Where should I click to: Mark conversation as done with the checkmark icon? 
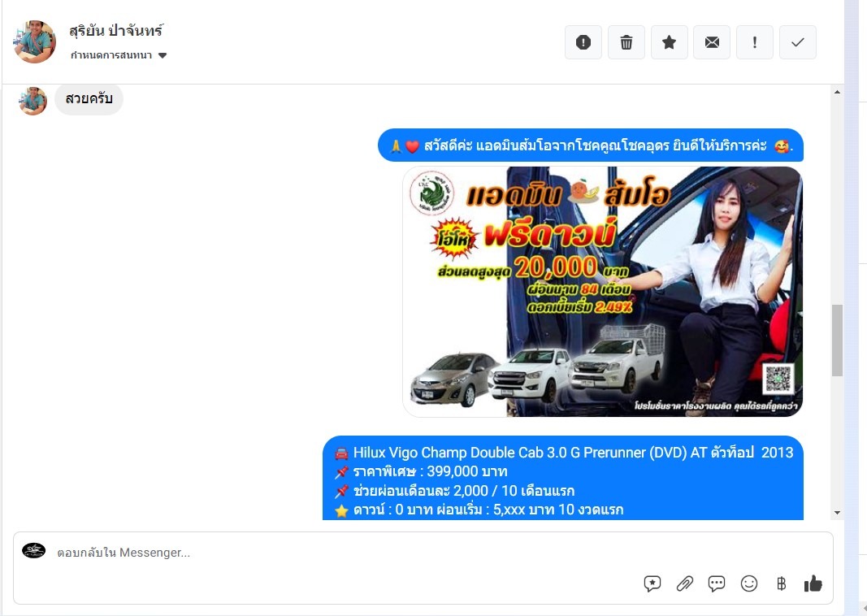pos(798,42)
